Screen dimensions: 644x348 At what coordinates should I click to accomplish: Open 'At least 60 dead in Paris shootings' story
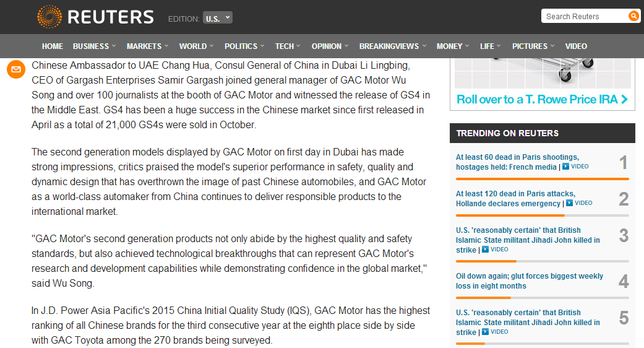[x=518, y=162]
